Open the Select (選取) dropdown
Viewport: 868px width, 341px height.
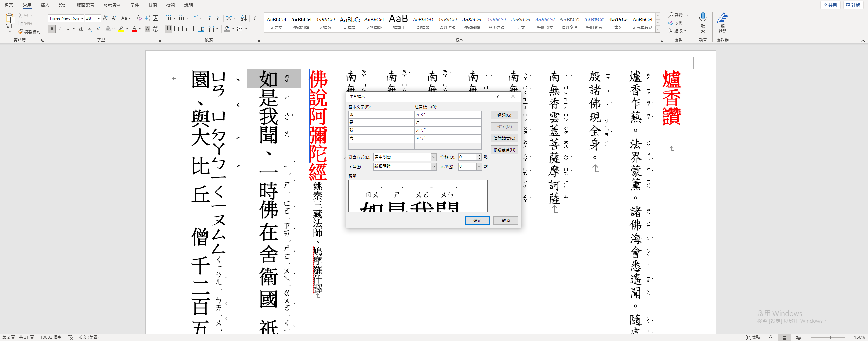(x=678, y=31)
